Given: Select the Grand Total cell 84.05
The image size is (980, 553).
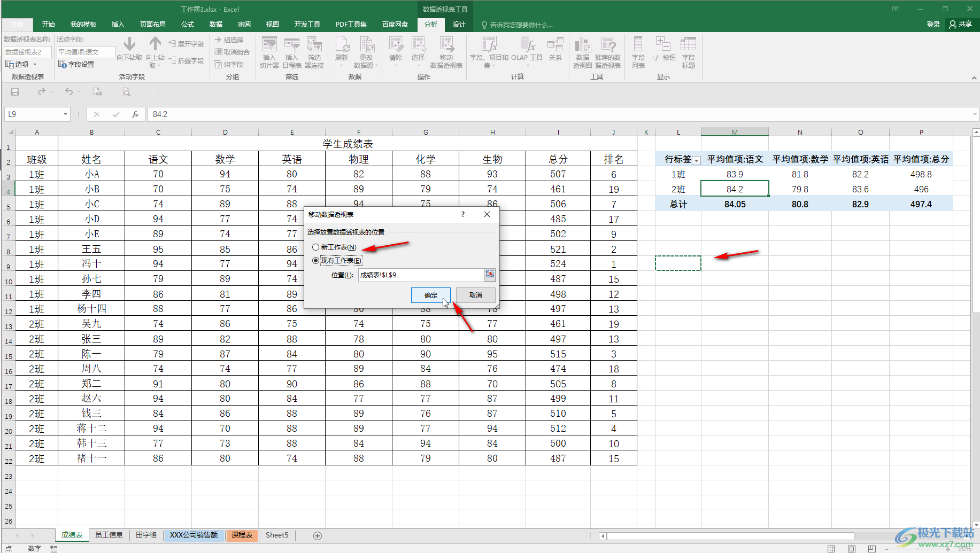Looking at the screenshot, I should coord(735,204).
